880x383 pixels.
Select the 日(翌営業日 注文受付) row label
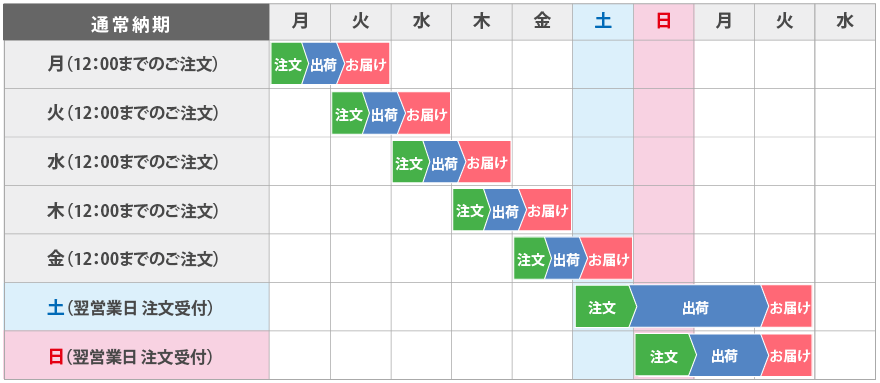click(136, 355)
